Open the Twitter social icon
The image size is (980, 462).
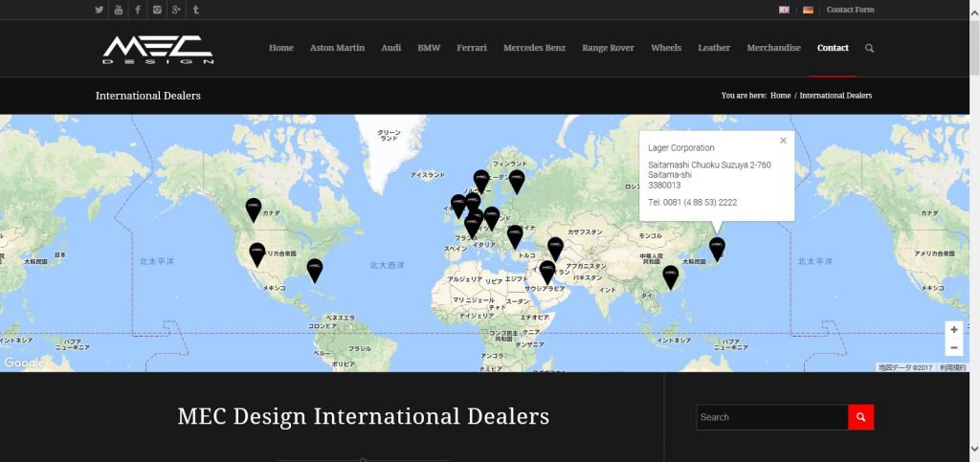tap(100, 10)
